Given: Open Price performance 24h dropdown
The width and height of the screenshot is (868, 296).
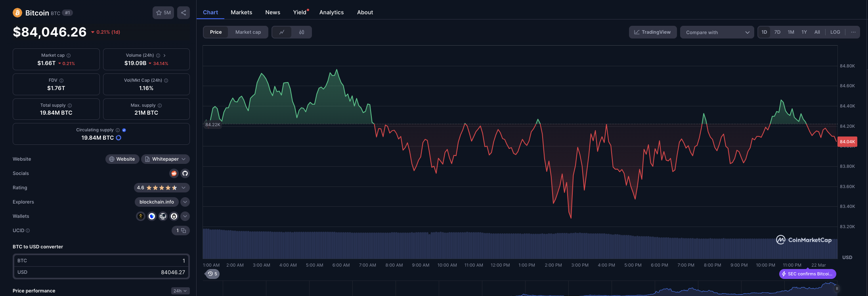Looking at the screenshot, I should (x=180, y=291).
